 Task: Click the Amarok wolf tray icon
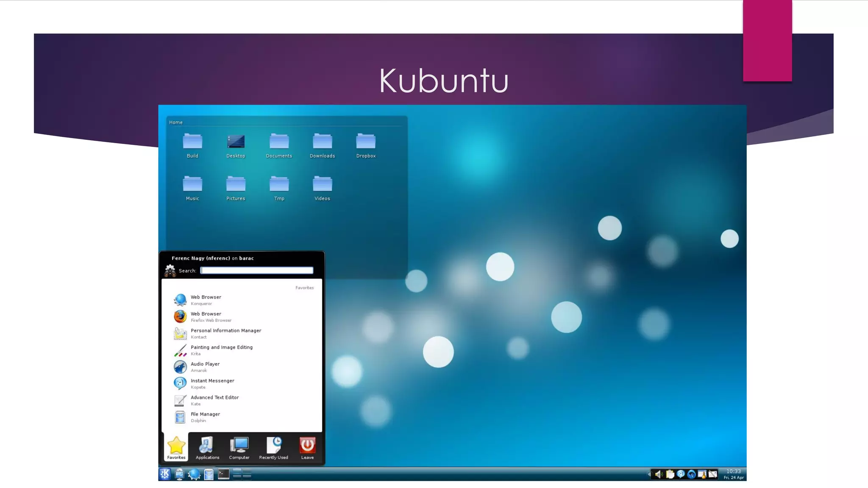pyautogui.click(x=691, y=474)
